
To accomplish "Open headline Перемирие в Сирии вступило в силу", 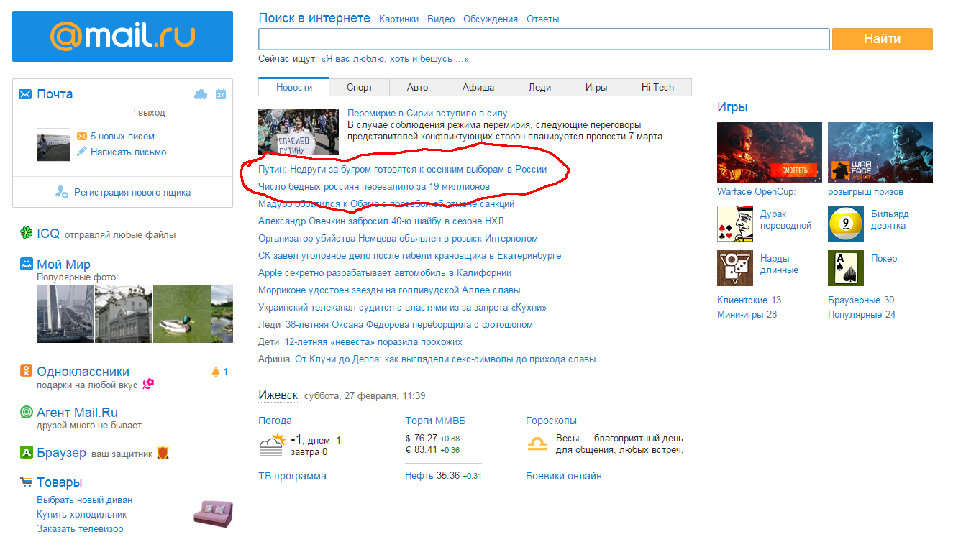I will pyautogui.click(x=427, y=113).
